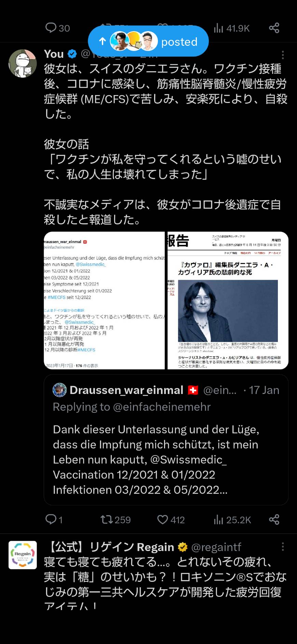Image resolution: width=297 pixels, height=644 pixels.
Task: Open Draussen_war_einmal avatar in quoted tweet
Action: pyautogui.click(x=59, y=390)
